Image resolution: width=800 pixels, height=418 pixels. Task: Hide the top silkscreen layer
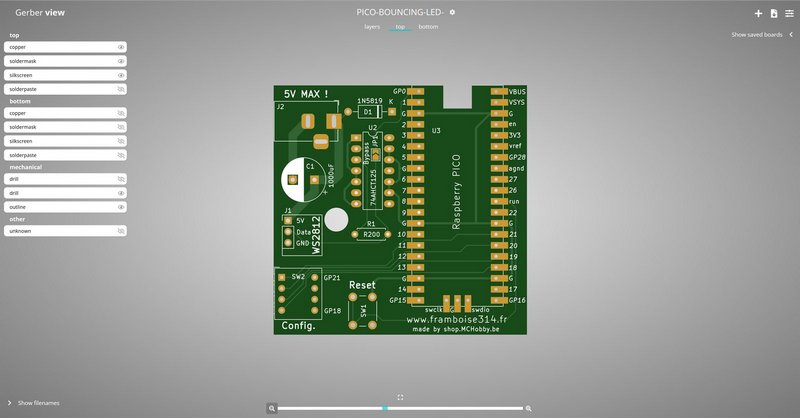pos(121,75)
